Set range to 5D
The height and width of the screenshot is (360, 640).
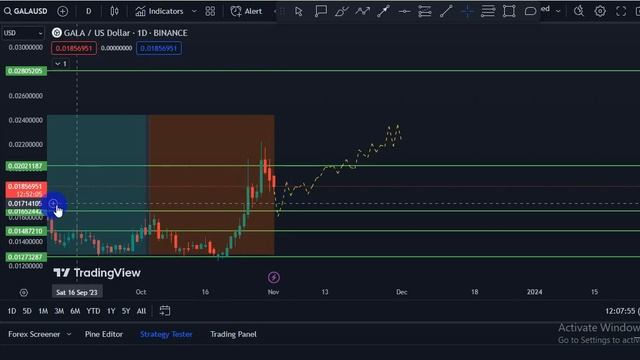[27, 311]
